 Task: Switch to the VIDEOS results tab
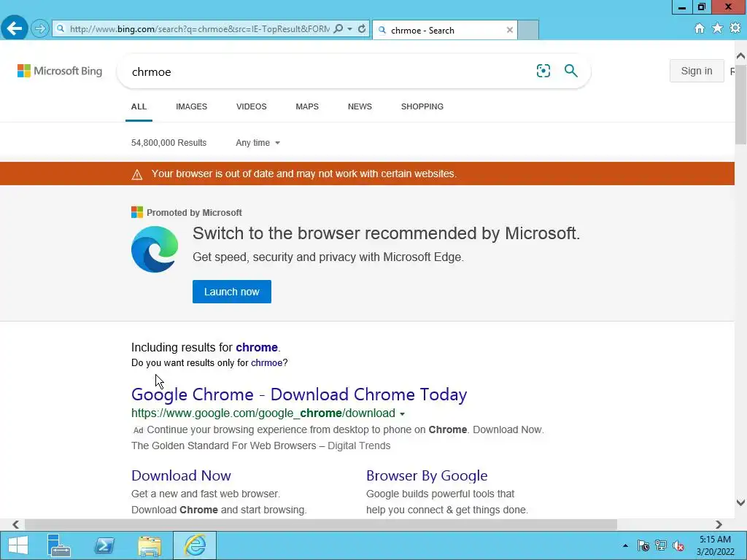252,106
